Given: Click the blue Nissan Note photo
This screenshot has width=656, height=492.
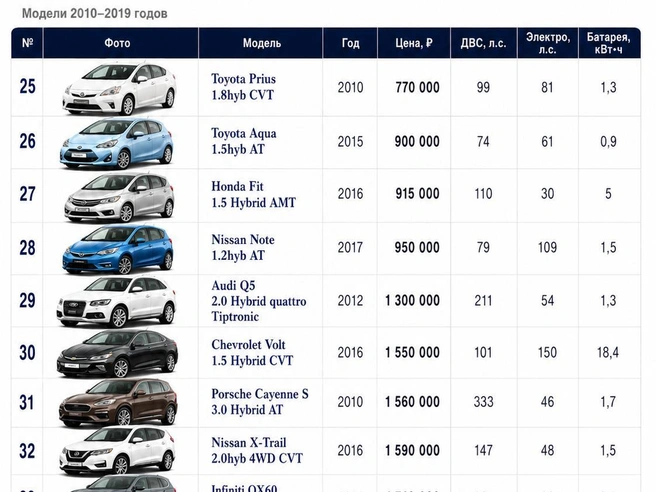Looking at the screenshot, I should 118,249.
